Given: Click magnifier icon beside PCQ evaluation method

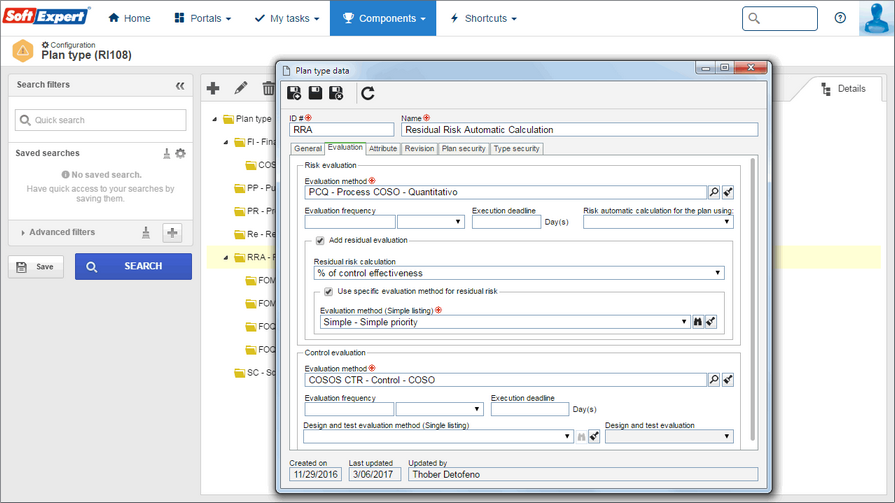Looking at the screenshot, I should 713,192.
